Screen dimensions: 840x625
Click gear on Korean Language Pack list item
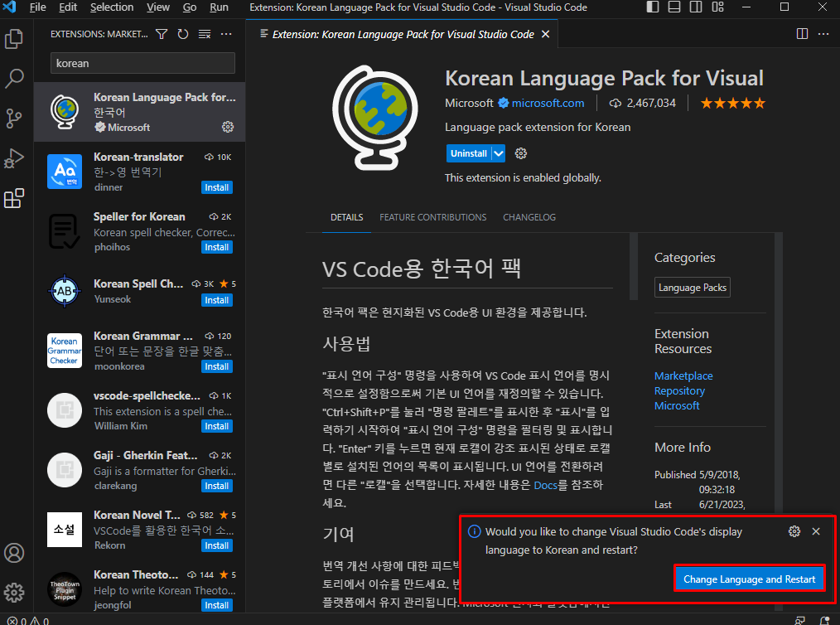[228, 127]
